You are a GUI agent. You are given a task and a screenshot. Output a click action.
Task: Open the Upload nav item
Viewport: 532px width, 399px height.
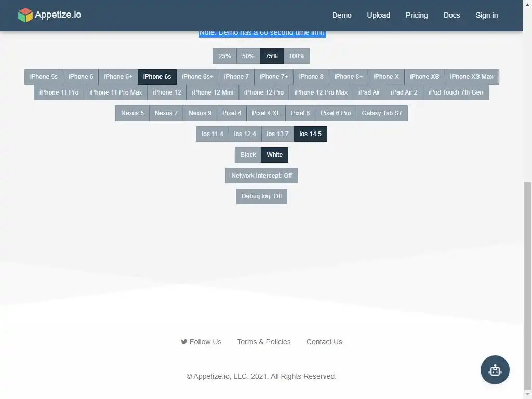click(x=378, y=15)
